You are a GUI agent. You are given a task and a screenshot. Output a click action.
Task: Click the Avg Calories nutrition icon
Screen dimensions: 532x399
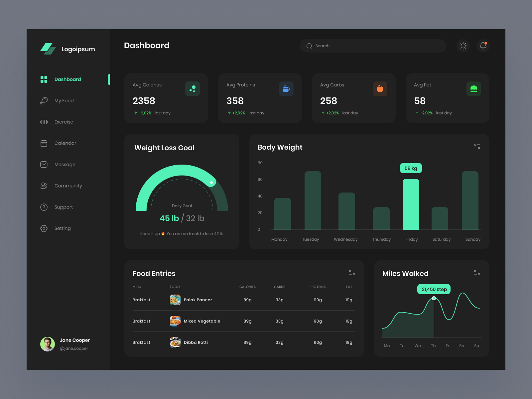point(193,89)
